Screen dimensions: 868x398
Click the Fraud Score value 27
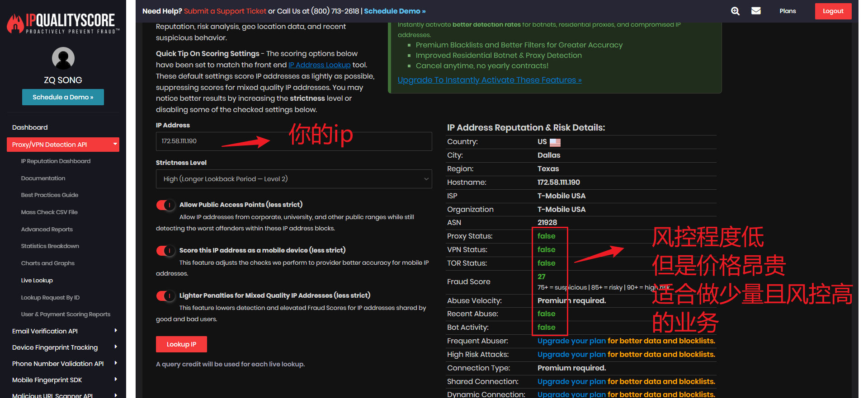[x=541, y=276]
